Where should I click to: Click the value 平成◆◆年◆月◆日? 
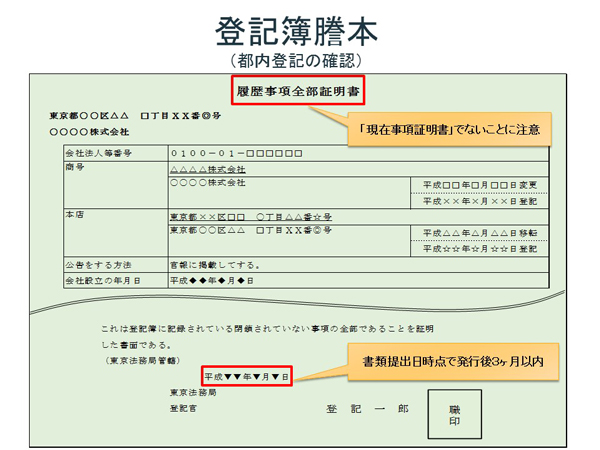212,280
